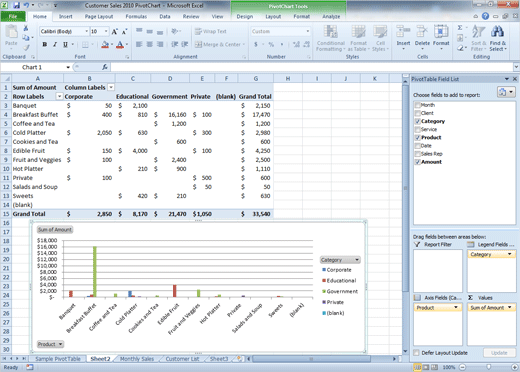Click Wrap Text button
520x372 pixels.
coord(211,31)
